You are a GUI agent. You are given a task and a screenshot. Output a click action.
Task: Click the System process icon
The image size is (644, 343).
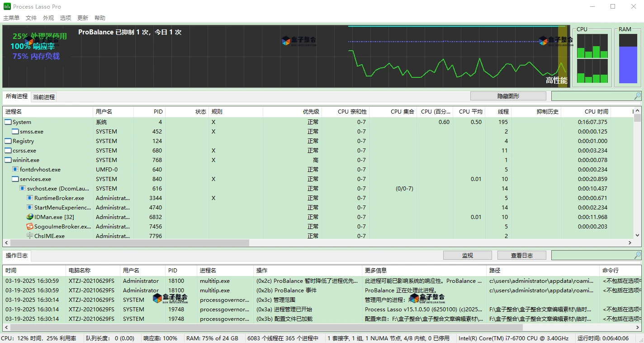click(8, 122)
